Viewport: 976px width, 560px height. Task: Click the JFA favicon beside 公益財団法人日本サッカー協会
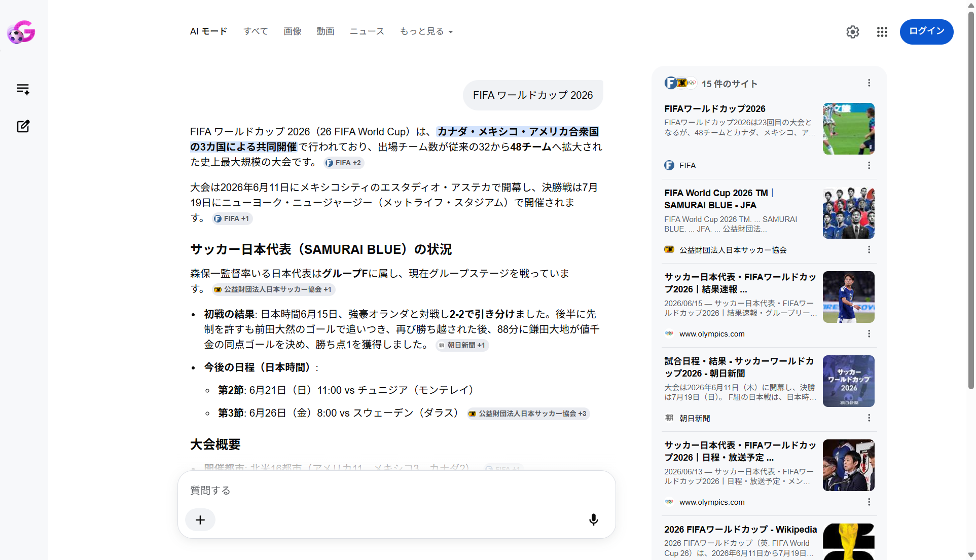[669, 250]
